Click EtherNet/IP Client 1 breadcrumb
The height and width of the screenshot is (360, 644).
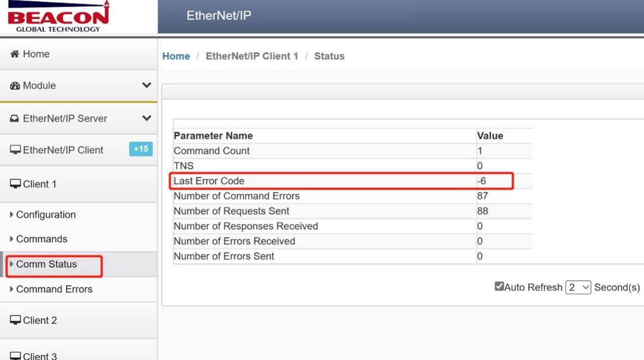(252, 56)
